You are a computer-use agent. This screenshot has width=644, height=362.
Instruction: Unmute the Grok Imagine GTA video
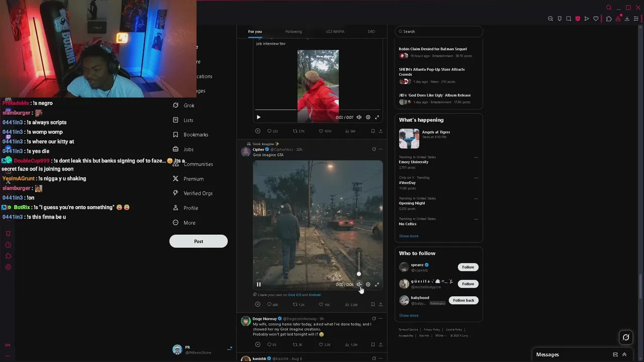(359, 285)
